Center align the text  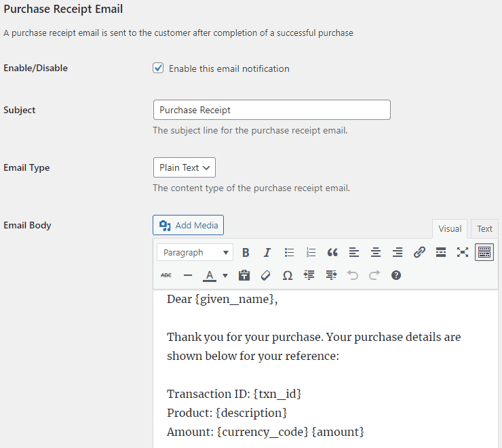(376, 253)
